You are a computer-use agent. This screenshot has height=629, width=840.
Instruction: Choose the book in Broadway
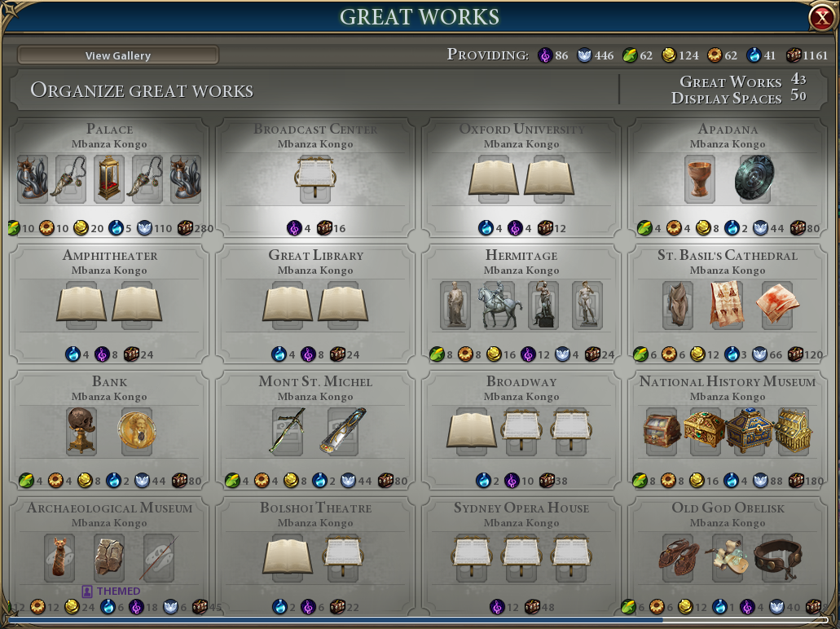point(472,430)
